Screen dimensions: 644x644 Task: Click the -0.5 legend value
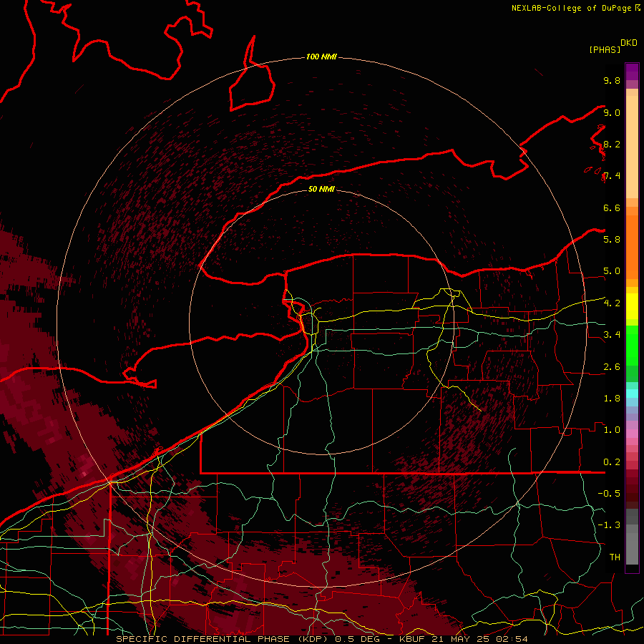(609, 493)
